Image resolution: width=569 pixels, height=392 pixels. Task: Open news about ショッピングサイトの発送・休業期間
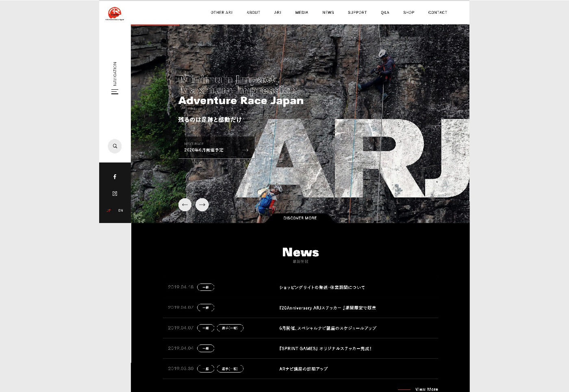[322, 288]
